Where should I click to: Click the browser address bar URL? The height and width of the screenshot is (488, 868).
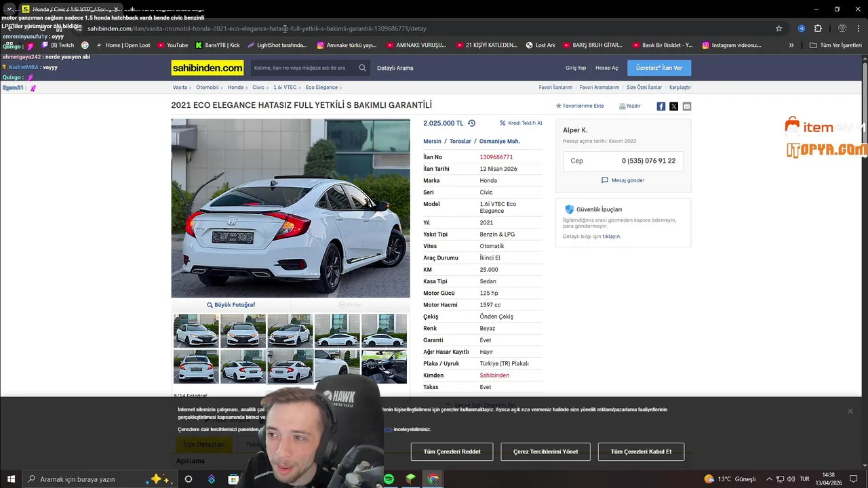257,28
